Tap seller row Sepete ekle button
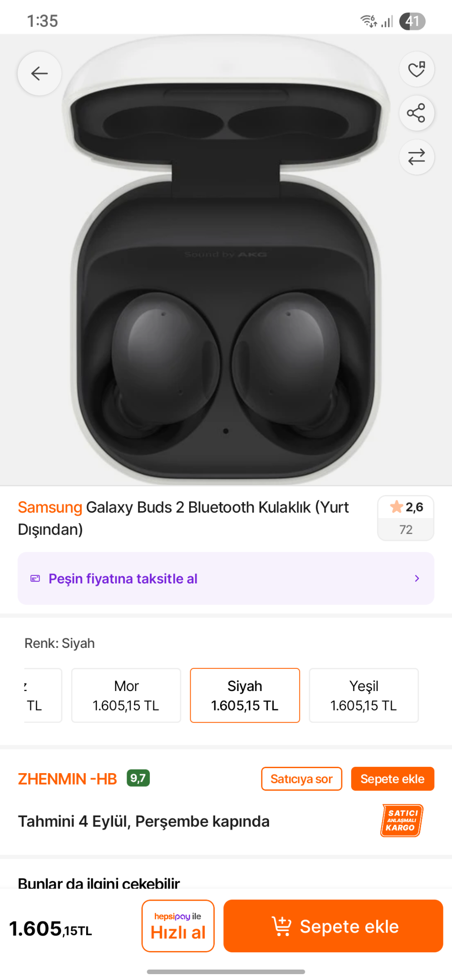Image resolution: width=452 pixels, height=980 pixels. coord(393,779)
